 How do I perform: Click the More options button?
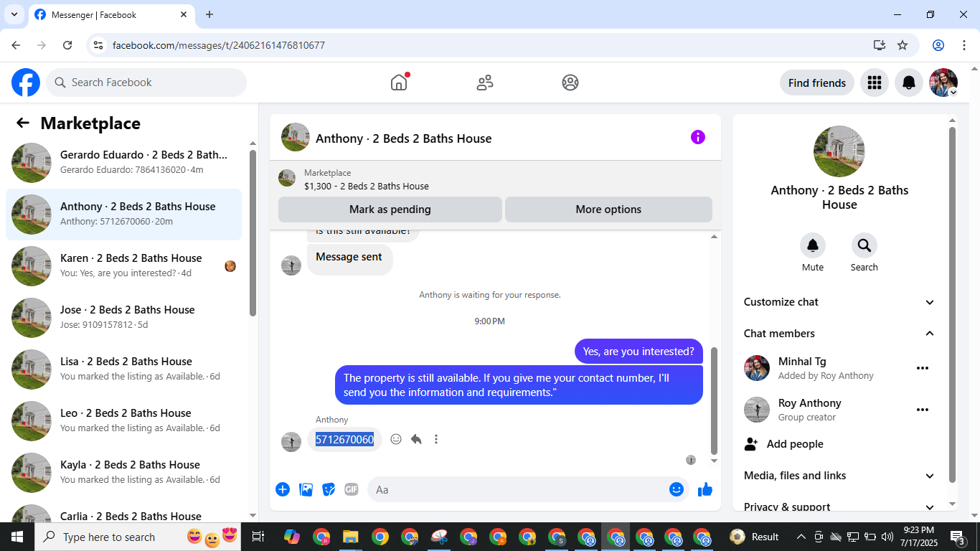click(608, 209)
